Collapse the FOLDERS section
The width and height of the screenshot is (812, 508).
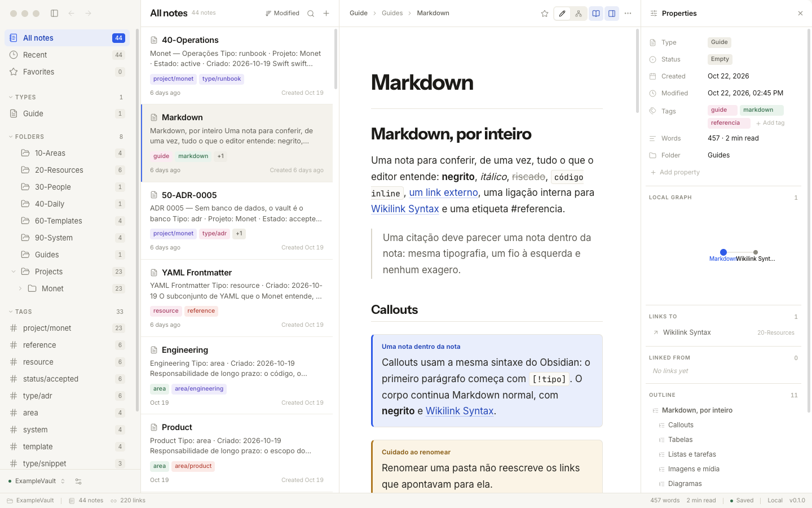pyautogui.click(x=11, y=137)
